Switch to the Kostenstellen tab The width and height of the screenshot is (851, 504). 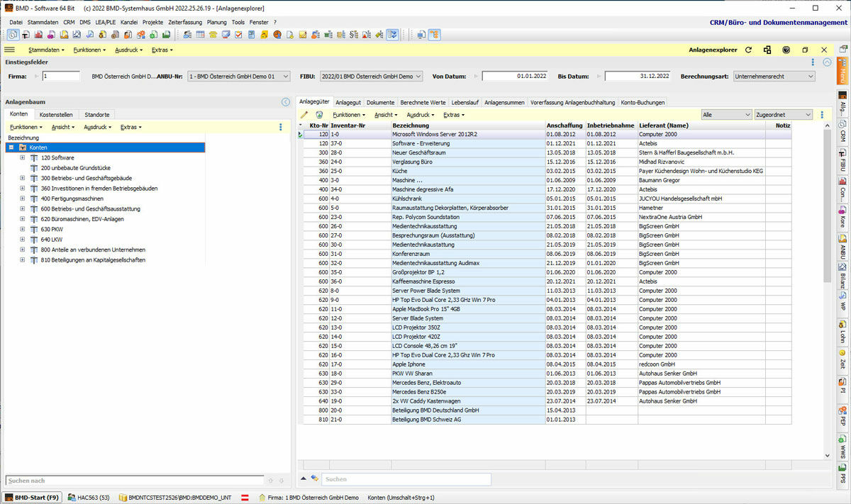(56, 115)
